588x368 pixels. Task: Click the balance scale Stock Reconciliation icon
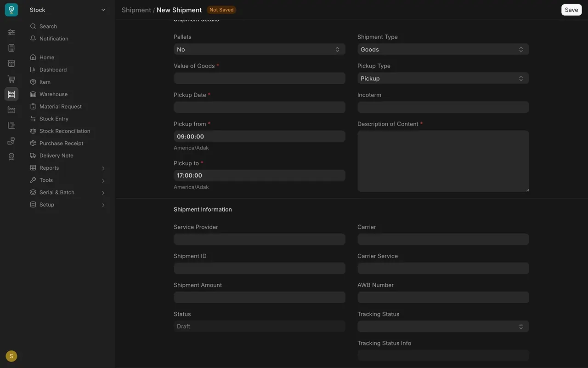pyautogui.click(x=33, y=131)
